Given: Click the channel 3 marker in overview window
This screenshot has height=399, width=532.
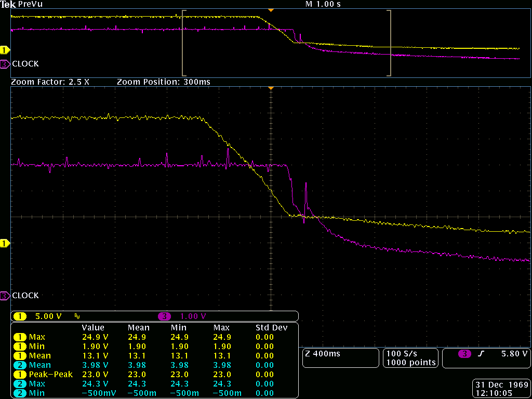Looking at the screenshot, I should [5, 64].
